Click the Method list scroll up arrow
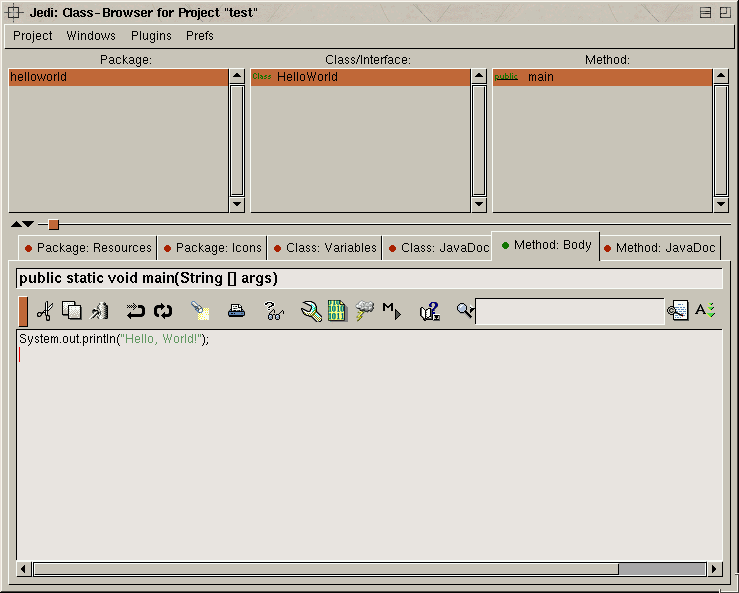 pyautogui.click(x=721, y=76)
